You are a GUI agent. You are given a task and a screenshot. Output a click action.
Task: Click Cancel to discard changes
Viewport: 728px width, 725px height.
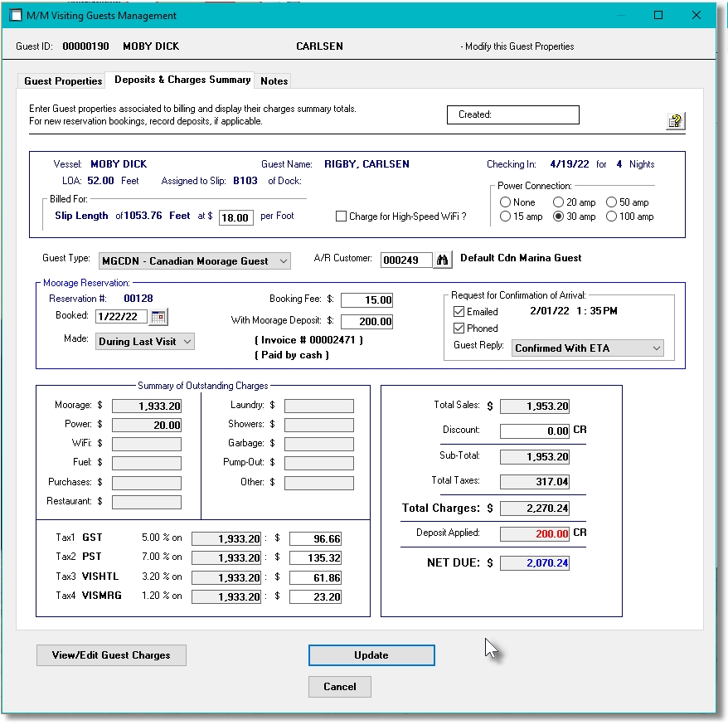[340, 686]
